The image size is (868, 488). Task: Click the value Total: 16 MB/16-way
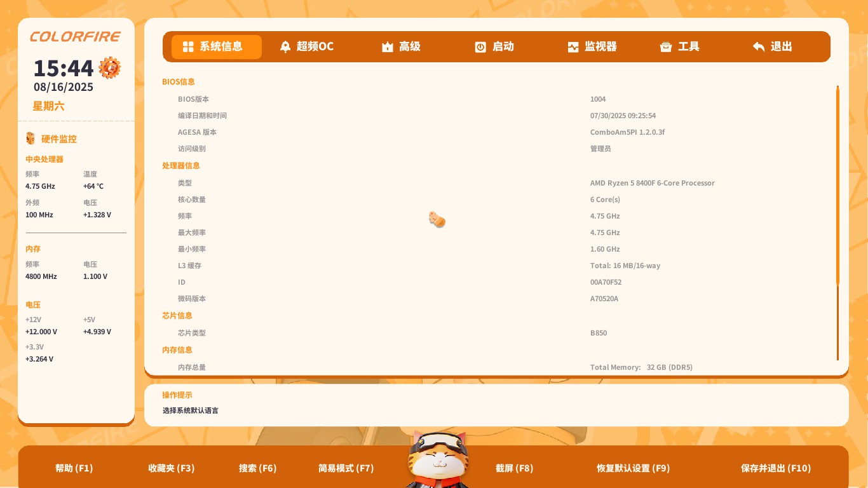click(x=625, y=266)
